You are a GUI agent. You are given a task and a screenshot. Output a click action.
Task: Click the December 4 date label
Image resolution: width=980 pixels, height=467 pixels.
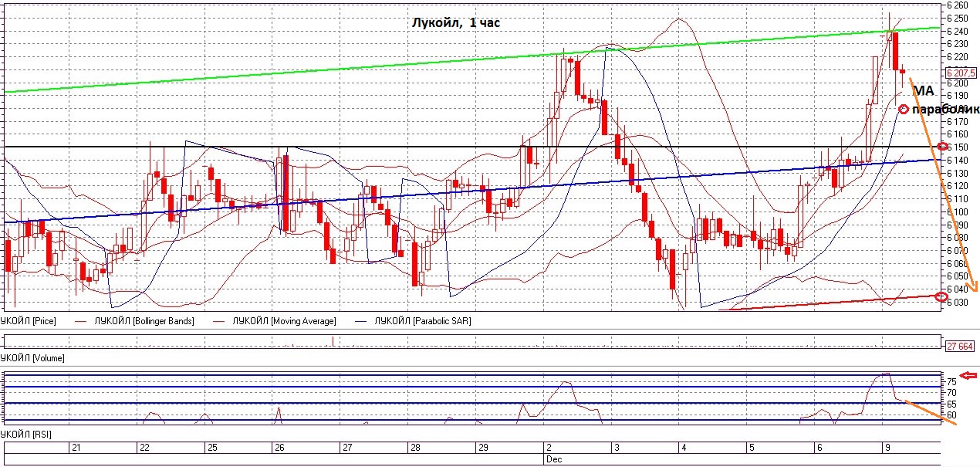[683, 447]
